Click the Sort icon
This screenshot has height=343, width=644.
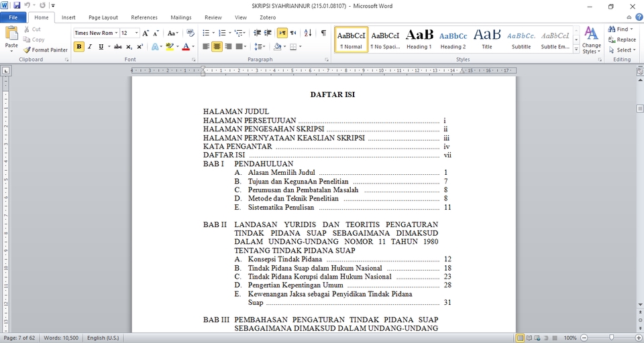pyautogui.click(x=308, y=33)
